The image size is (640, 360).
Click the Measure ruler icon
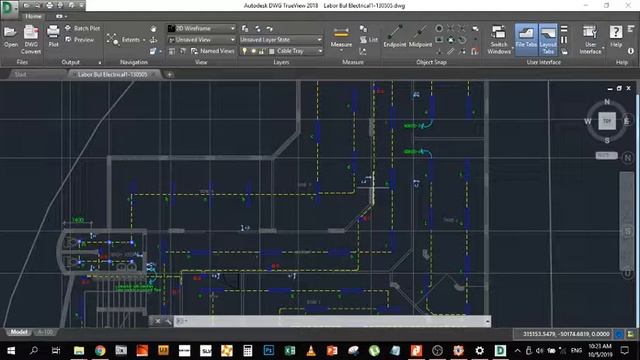pos(341,32)
